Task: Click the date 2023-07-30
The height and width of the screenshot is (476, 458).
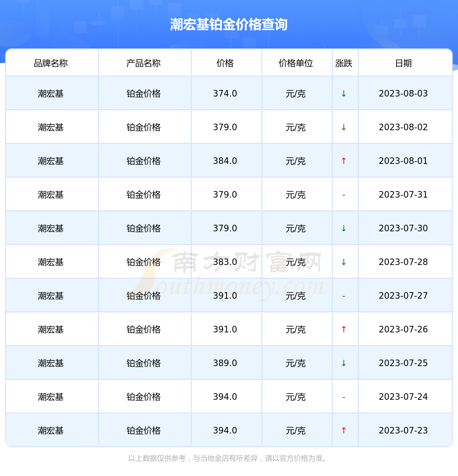Action: click(403, 228)
